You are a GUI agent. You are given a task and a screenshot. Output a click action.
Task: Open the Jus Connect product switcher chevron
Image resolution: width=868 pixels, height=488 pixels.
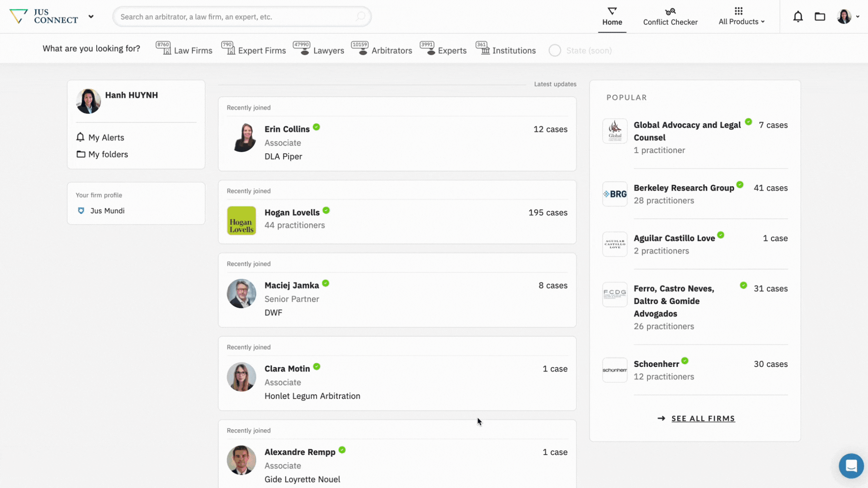pyautogui.click(x=91, y=17)
